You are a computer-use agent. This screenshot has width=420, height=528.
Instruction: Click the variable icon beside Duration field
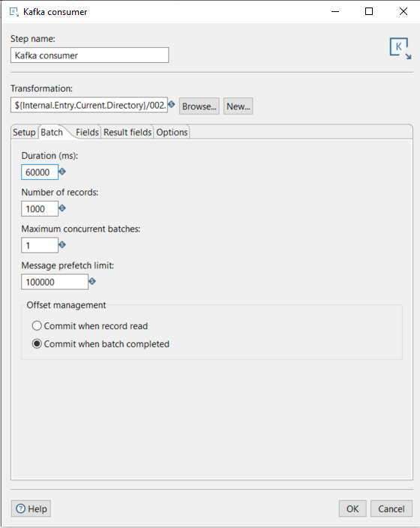pyautogui.click(x=62, y=172)
